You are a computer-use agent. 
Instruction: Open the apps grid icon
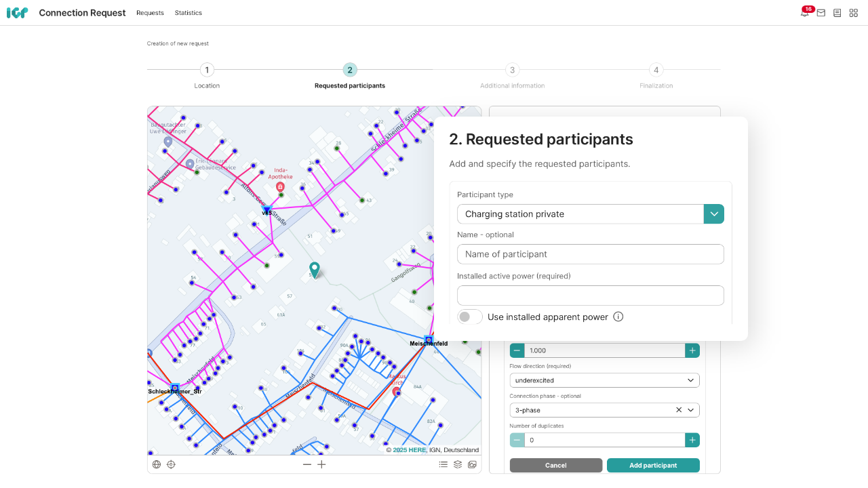[854, 13]
